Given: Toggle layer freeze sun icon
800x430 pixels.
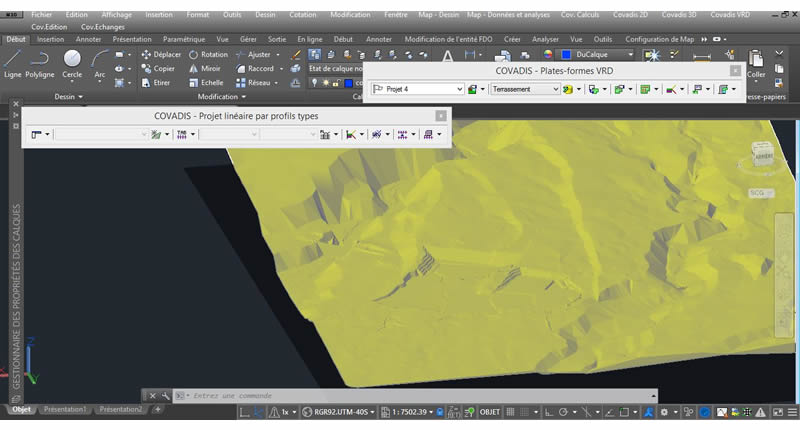Looking at the screenshot, I should (x=325, y=83).
